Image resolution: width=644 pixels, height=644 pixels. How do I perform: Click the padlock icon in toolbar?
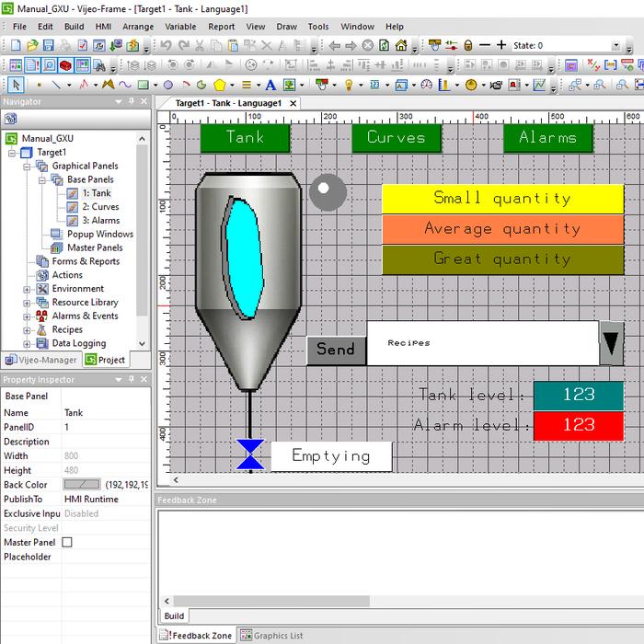click(x=467, y=45)
